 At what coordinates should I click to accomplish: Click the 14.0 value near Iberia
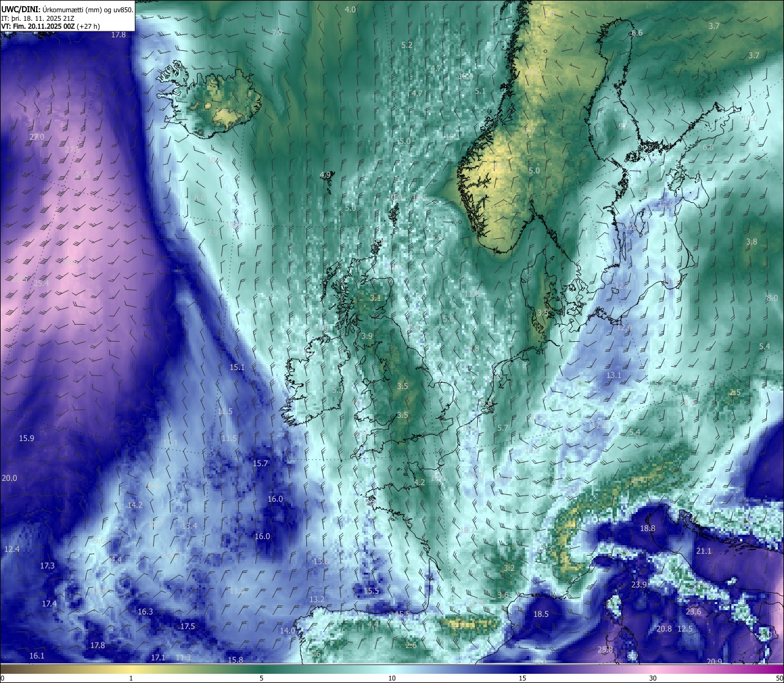(x=287, y=630)
